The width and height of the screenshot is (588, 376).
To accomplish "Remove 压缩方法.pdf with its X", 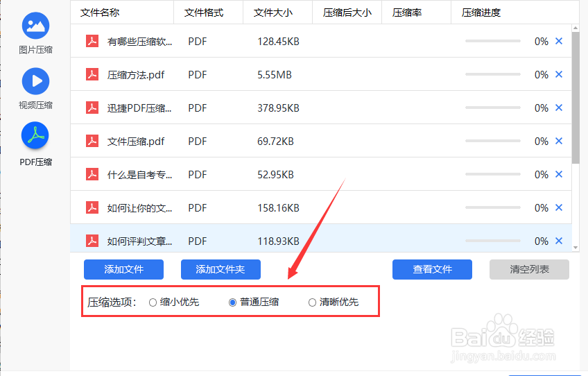I will [559, 74].
